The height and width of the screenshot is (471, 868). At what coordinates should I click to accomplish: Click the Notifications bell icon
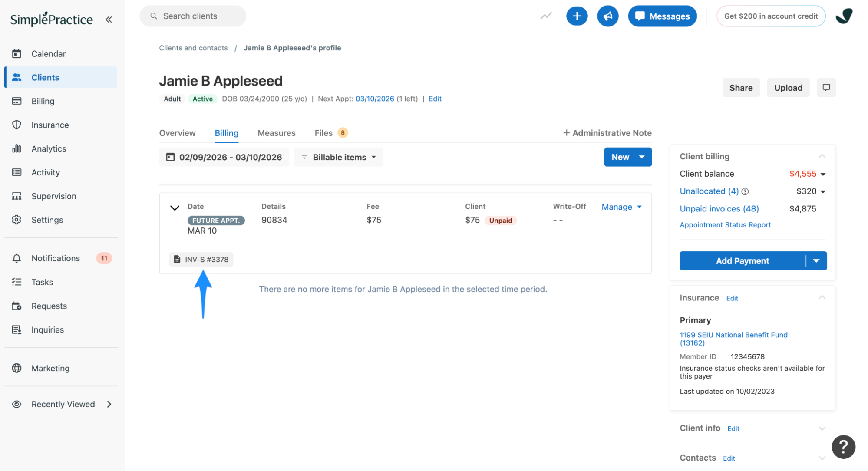click(x=17, y=258)
